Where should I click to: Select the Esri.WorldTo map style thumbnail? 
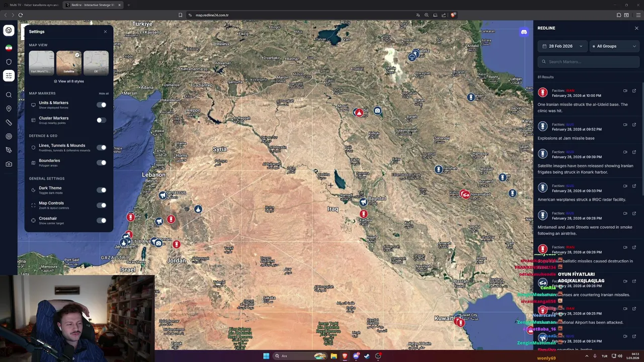(x=41, y=63)
